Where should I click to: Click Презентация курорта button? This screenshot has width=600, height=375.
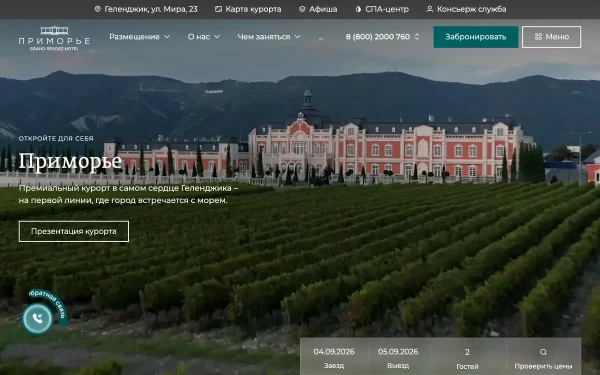coord(74,231)
